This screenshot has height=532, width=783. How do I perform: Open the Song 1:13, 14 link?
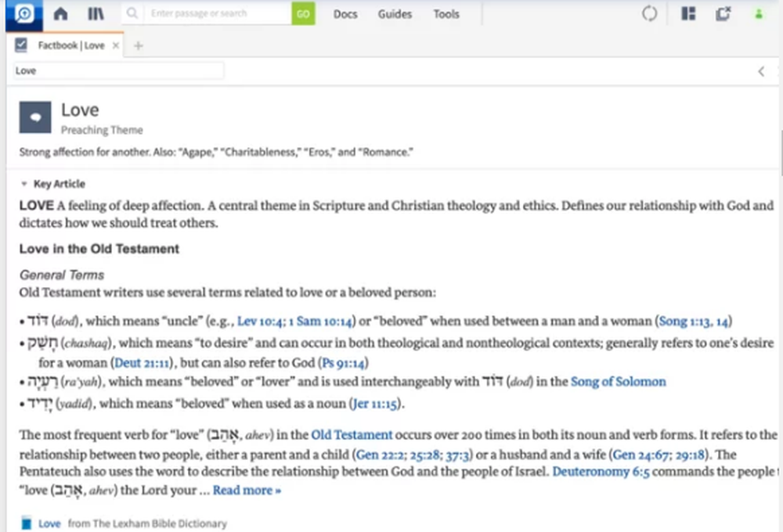694,322
